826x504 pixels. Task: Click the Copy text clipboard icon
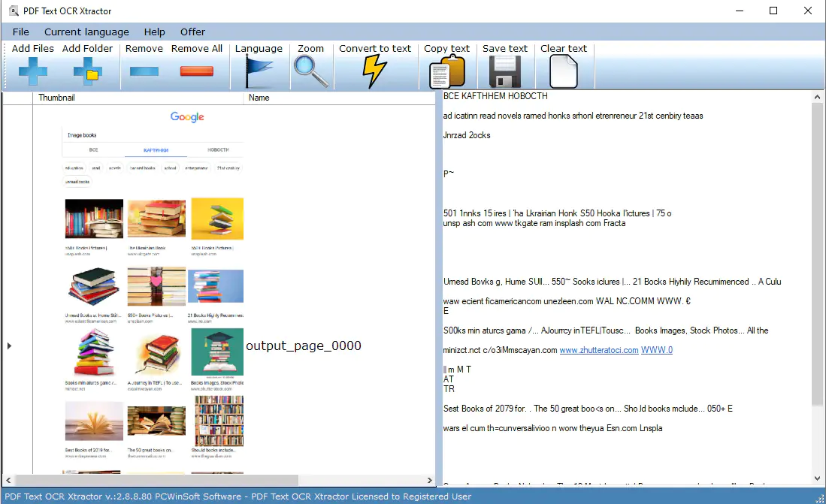click(446, 73)
